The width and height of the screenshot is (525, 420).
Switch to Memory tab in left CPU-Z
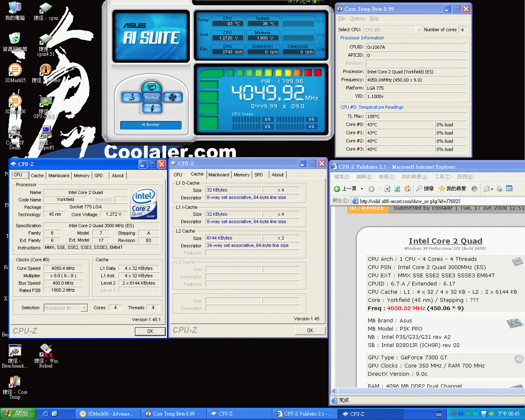click(82, 176)
